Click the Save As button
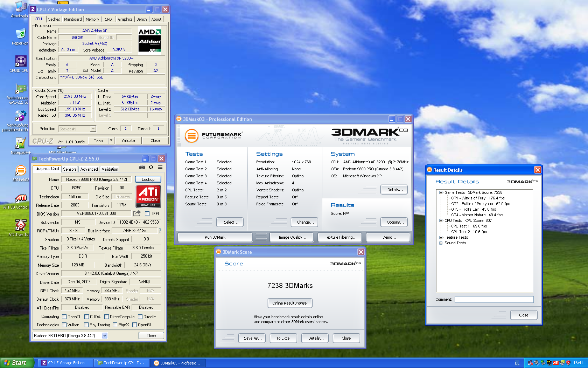 253,338
